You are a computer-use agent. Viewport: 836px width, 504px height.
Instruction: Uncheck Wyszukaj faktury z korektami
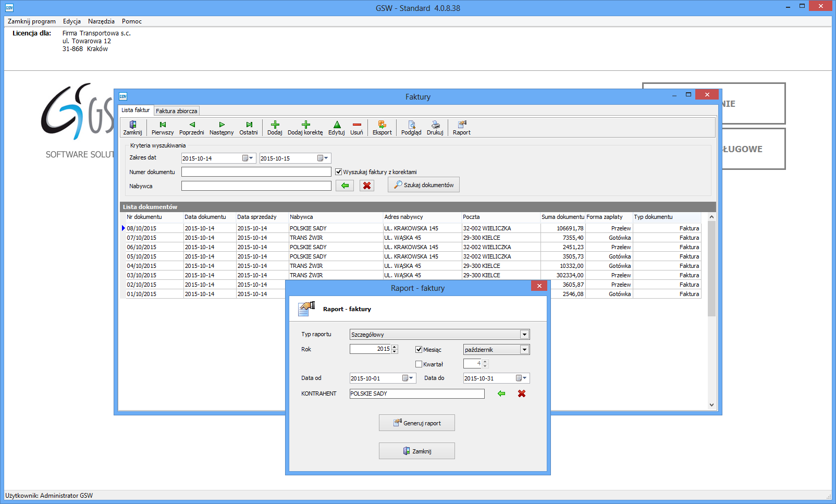pos(339,172)
